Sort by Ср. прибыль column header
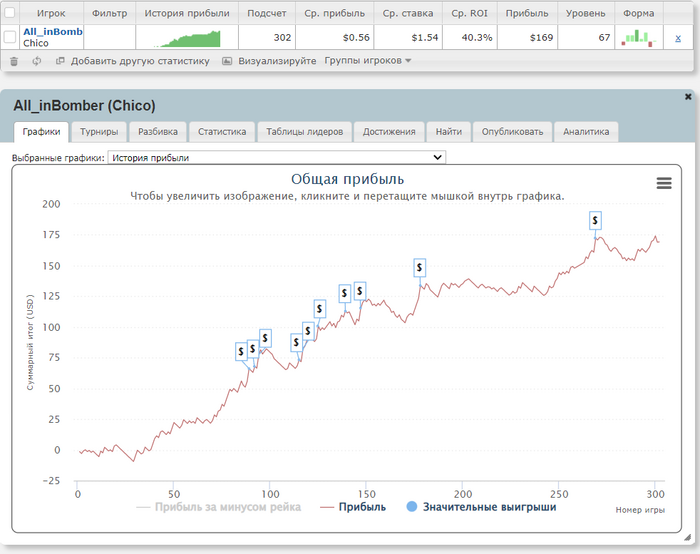This screenshot has width=700, height=554. click(x=334, y=13)
